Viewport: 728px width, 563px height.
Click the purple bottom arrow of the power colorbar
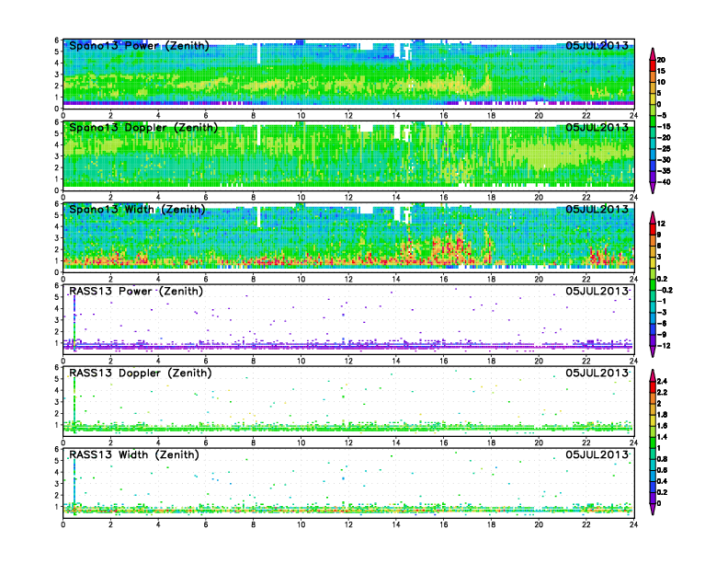pos(652,189)
